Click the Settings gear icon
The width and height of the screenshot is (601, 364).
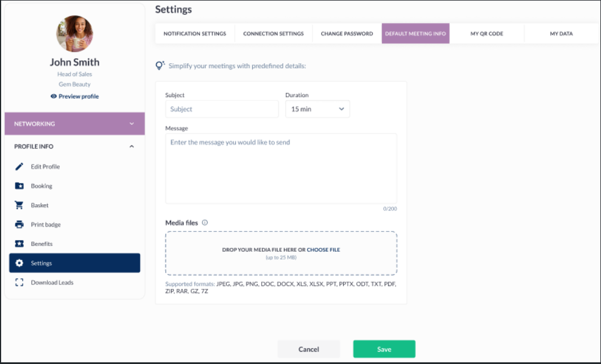tap(19, 263)
